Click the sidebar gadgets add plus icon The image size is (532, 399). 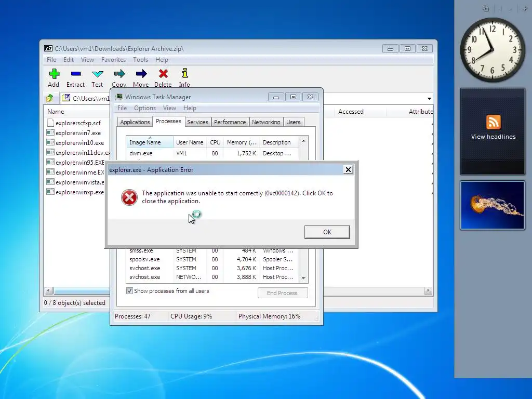(x=525, y=9)
